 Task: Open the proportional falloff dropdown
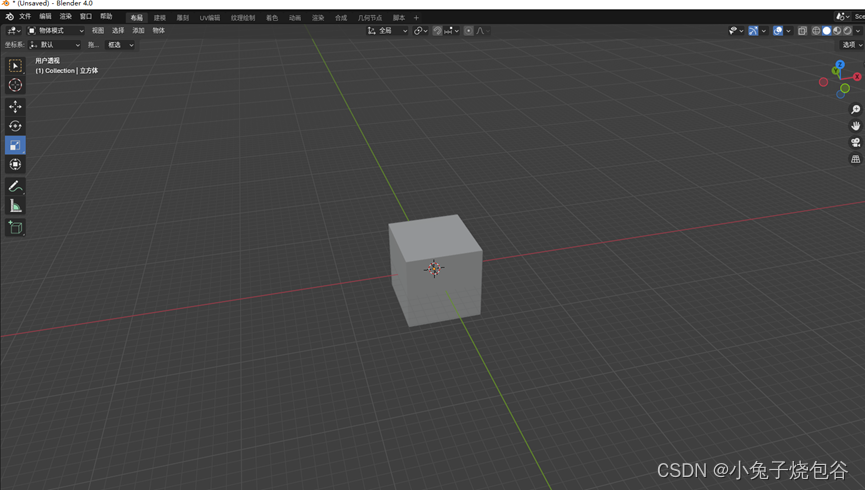pos(483,31)
